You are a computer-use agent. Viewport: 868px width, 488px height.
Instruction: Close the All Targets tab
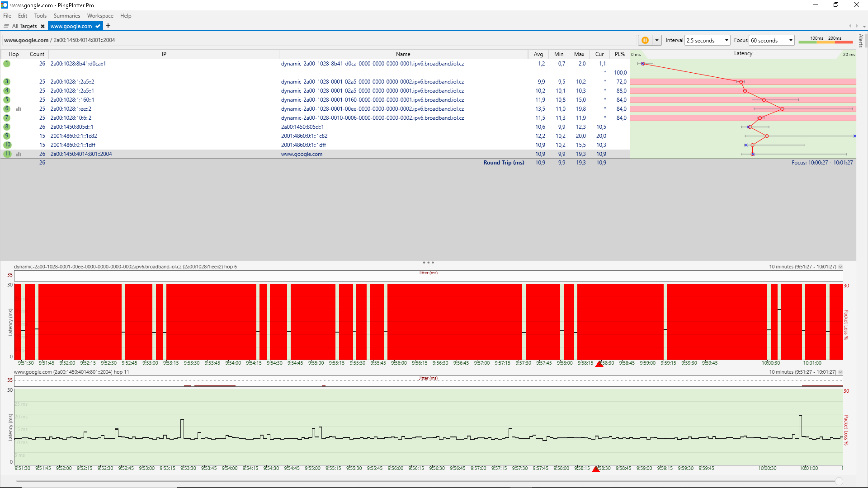(42, 26)
